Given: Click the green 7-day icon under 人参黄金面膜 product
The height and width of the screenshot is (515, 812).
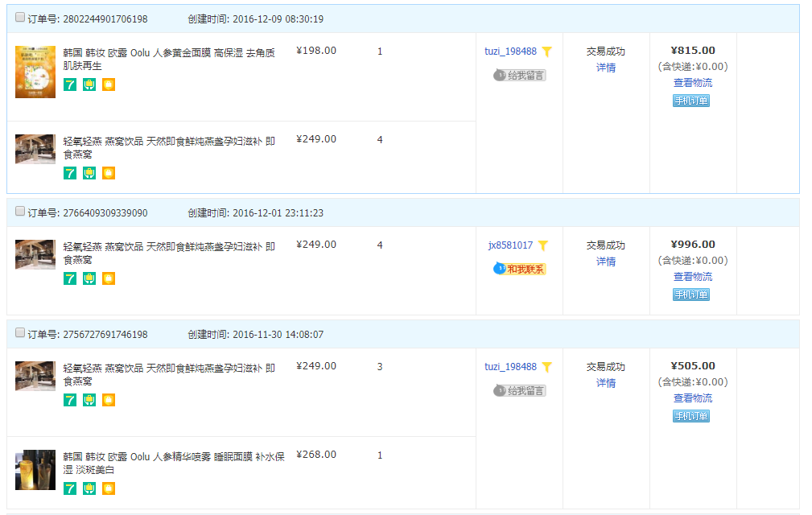Looking at the screenshot, I should (x=70, y=84).
